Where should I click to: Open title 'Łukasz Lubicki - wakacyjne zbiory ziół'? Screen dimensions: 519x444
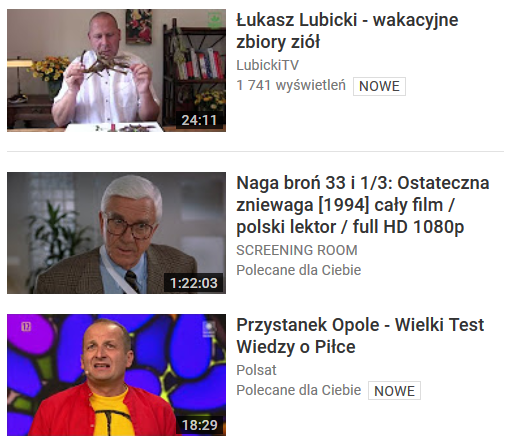pyautogui.click(x=347, y=31)
